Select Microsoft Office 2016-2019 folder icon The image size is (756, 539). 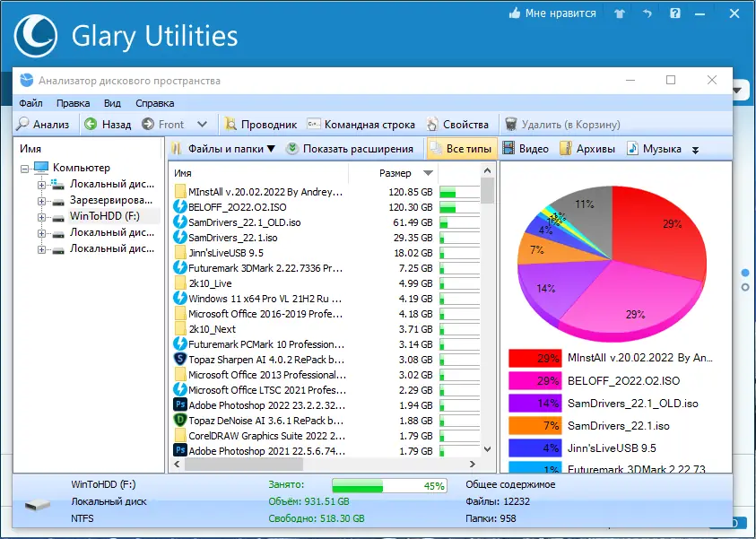180,314
